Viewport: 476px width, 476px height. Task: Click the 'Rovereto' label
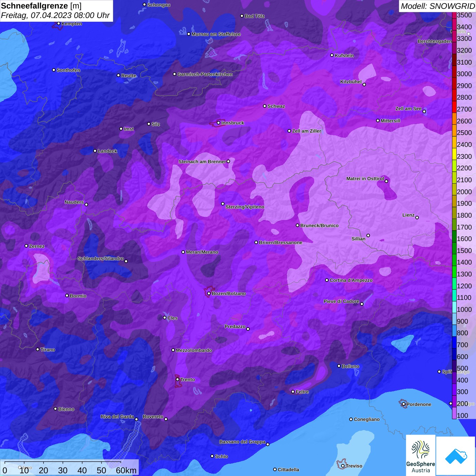[153, 417]
